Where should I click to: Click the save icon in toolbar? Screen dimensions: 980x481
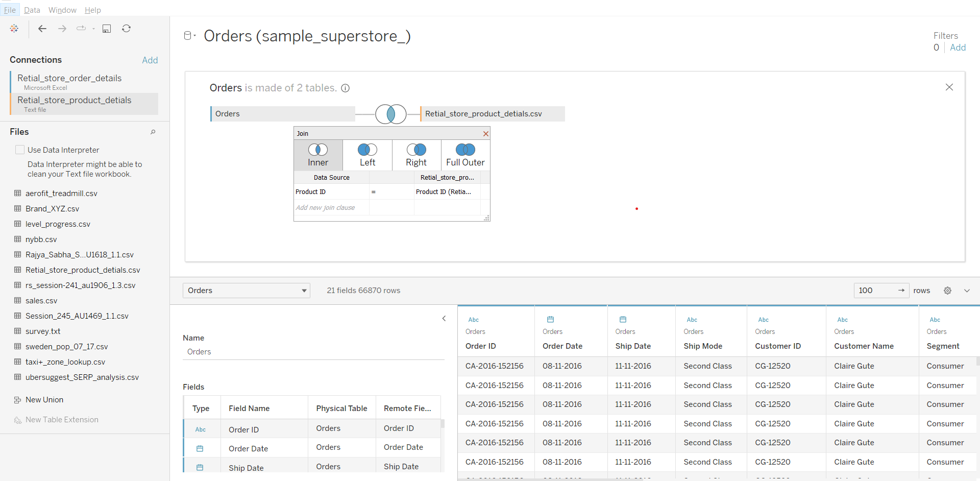click(106, 29)
